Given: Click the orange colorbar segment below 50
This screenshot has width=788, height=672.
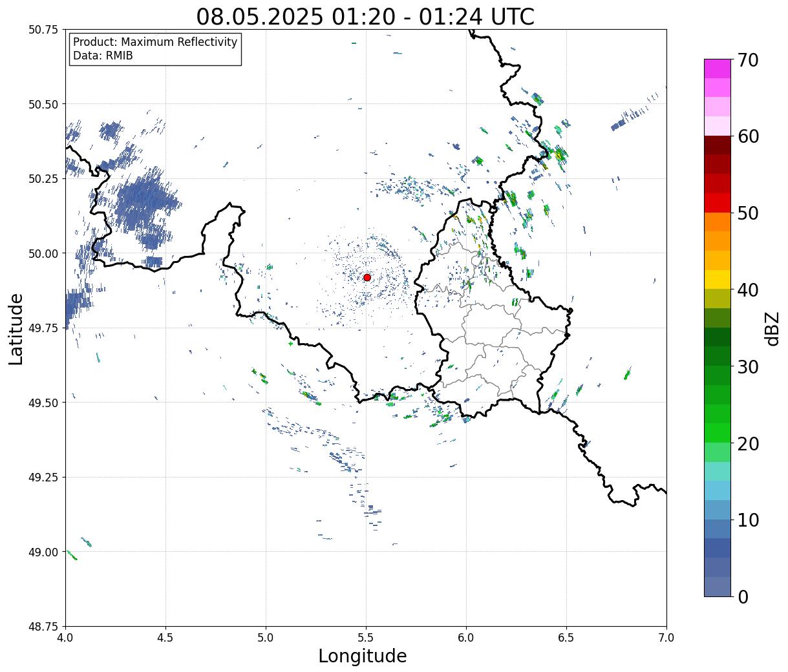Looking at the screenshot, I should coord(718,222).
